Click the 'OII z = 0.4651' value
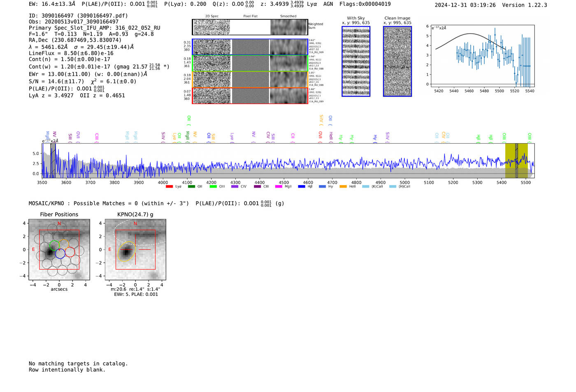The image size is (576, 392). tap(102, 95)
